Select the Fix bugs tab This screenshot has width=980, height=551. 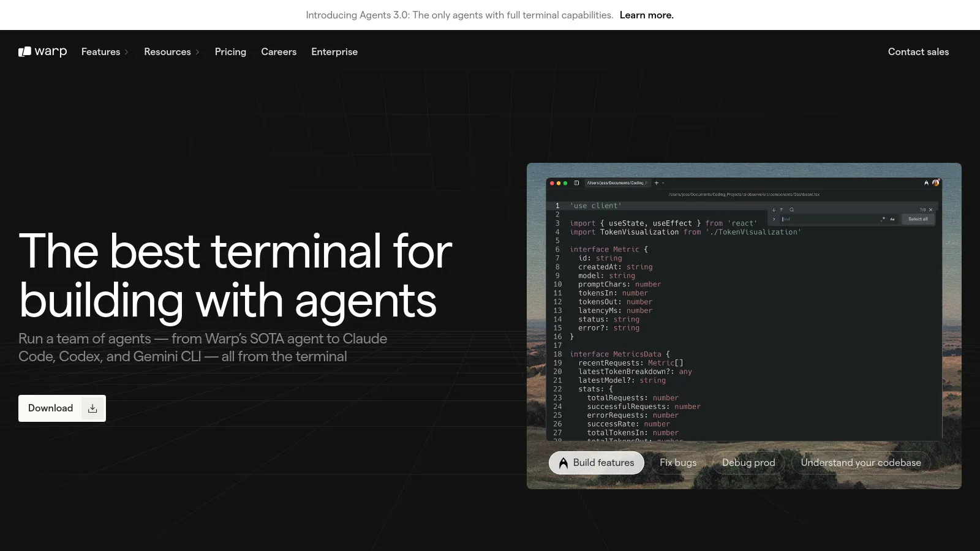tap(677, 463)
